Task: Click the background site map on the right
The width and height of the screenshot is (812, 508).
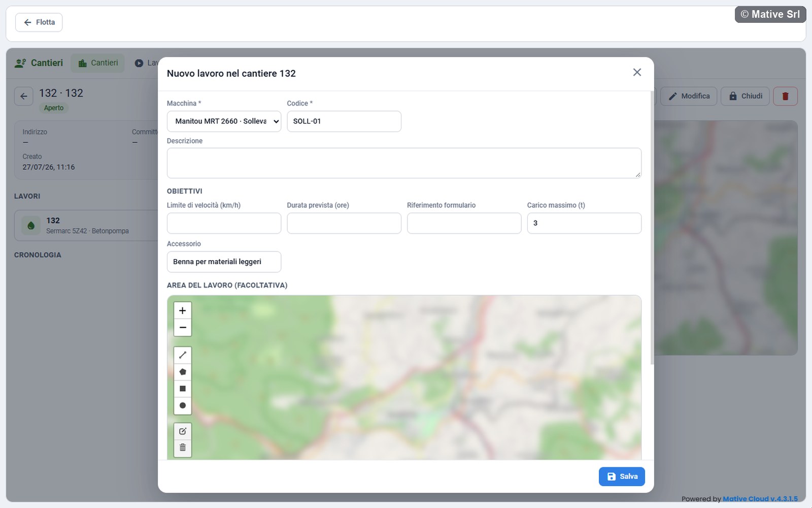Action: click(726, 238)
